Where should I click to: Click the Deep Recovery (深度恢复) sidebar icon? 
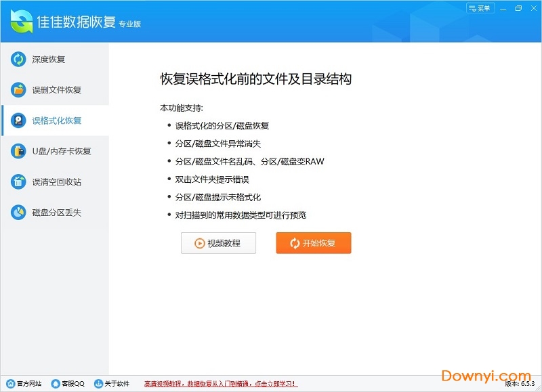pos(18,60)
